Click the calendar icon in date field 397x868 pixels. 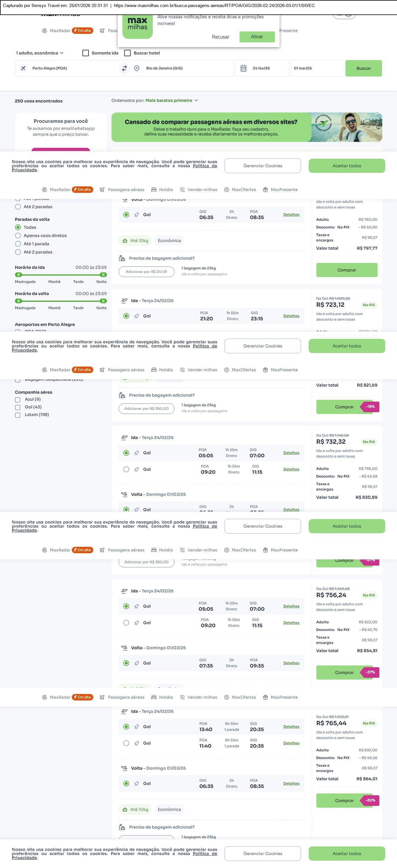(243, 68)
